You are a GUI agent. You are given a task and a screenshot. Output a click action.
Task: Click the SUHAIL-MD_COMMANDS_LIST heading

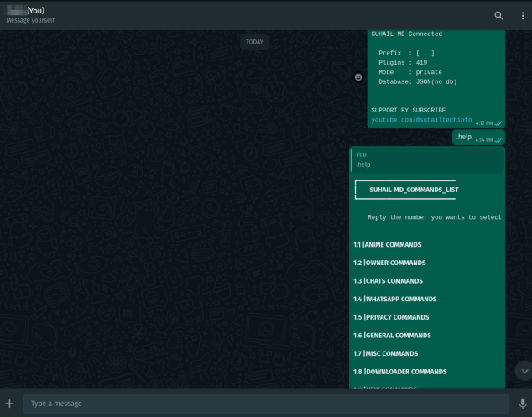(x=414, y=190)
